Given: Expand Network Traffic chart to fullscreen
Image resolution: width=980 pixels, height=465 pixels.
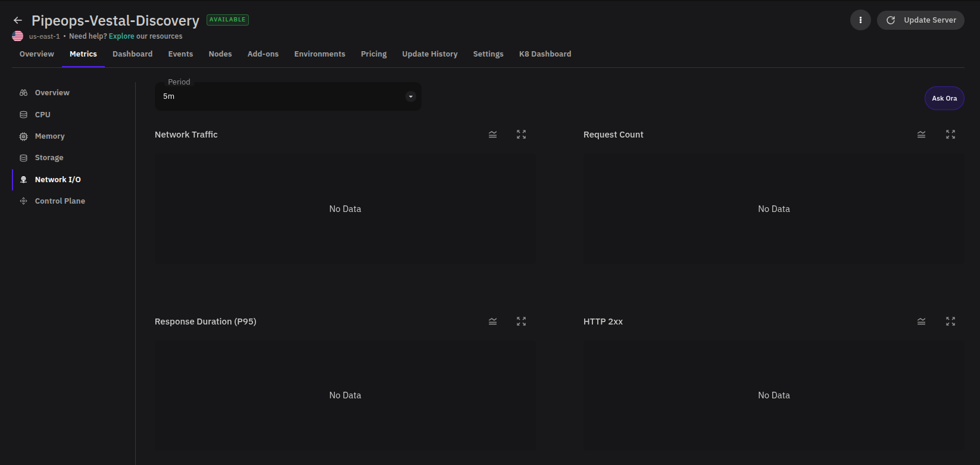Looking at the screenshot, I should click(x=522, y=135).
